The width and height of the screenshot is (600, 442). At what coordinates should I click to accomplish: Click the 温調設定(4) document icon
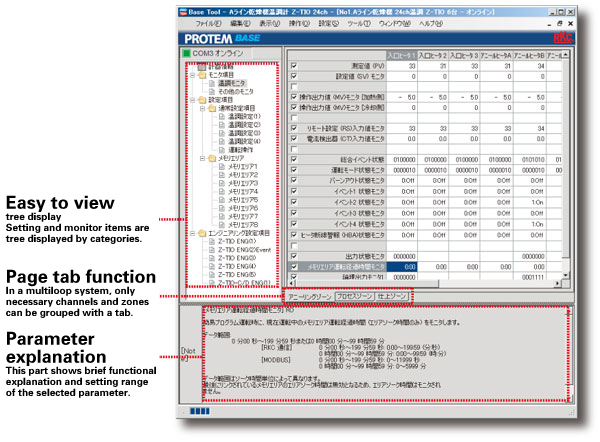click(x=222, y=142)
